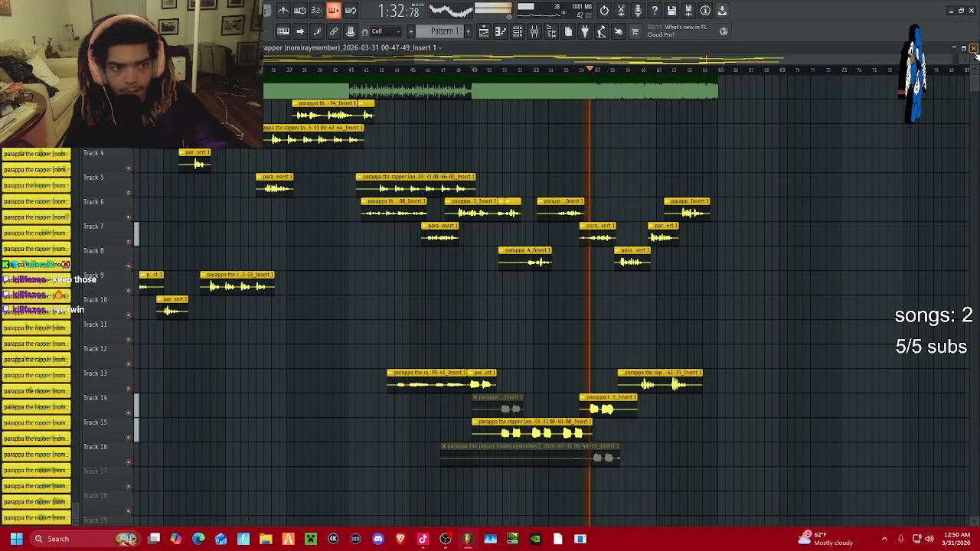This screenshot has height=551, width=980.
Task: Click bar 49 on the timeline ruler
Action: pos(474,70)
